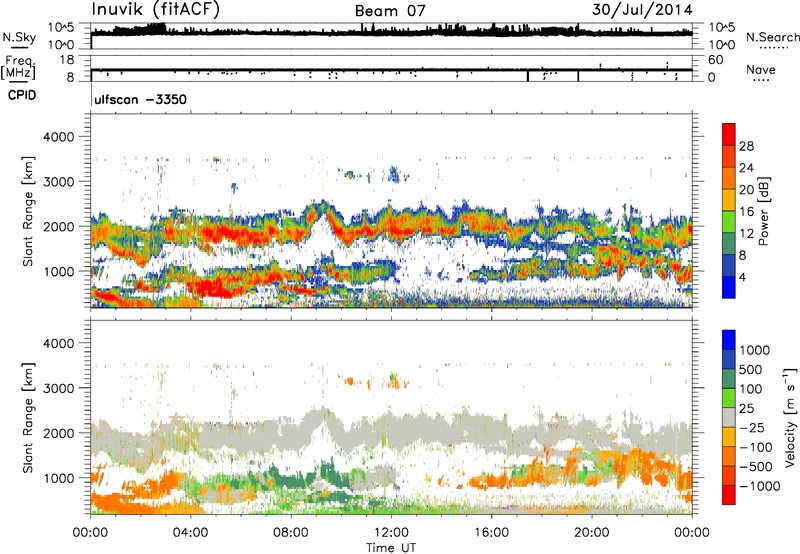The width and height of the screenshot is (800, 554).
Task: Click the '60' tick on the Nave axis
Action: point(716,60)
